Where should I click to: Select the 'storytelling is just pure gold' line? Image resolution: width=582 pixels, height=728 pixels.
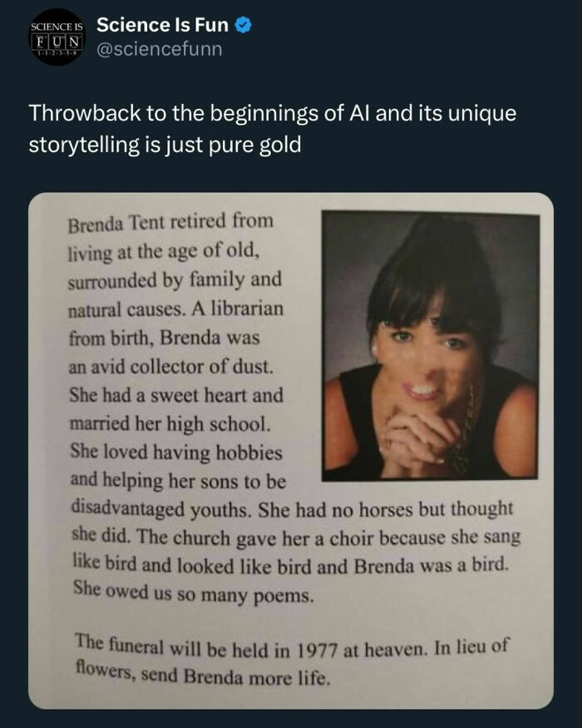[x=165, y=145]
